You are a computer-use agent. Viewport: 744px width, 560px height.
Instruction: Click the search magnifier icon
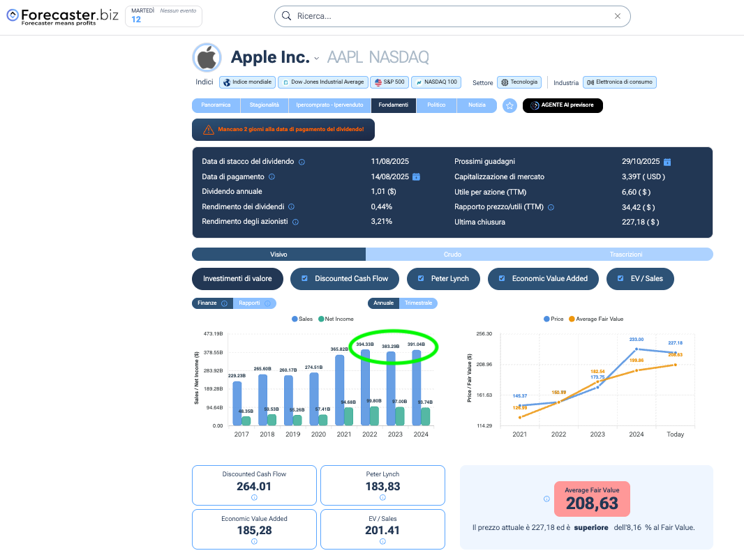(286, 16)
